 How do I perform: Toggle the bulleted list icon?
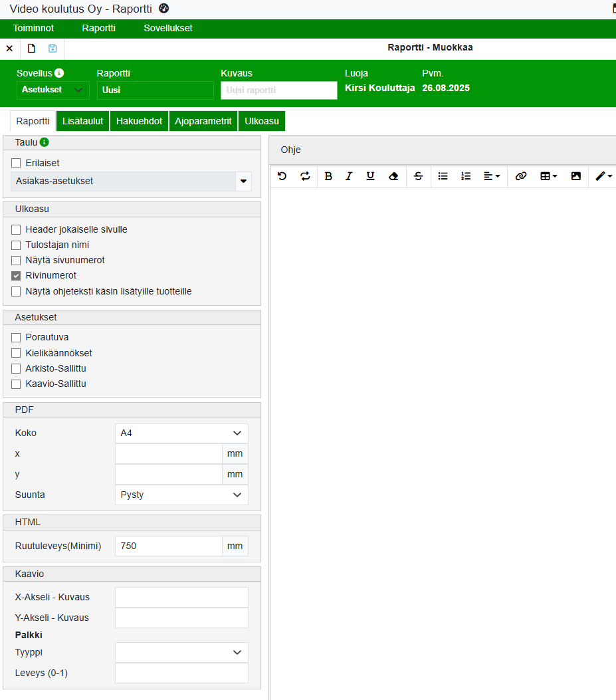443,176
